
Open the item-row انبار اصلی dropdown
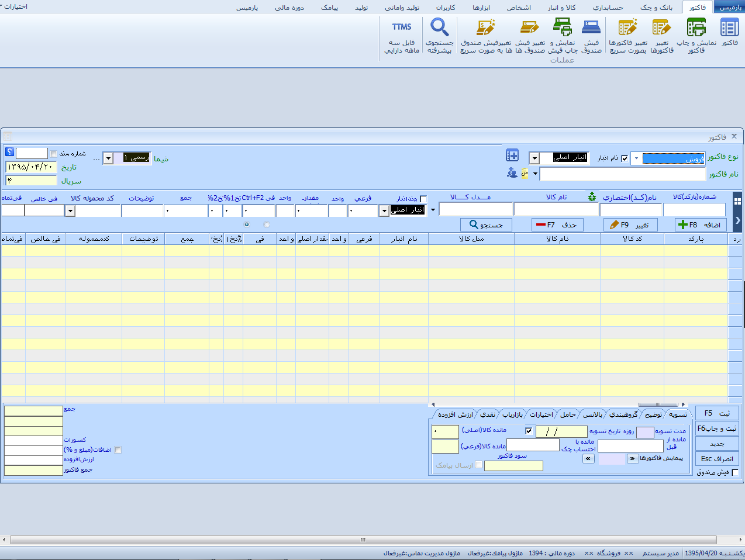pyautogui.click(x=384, y=211)
